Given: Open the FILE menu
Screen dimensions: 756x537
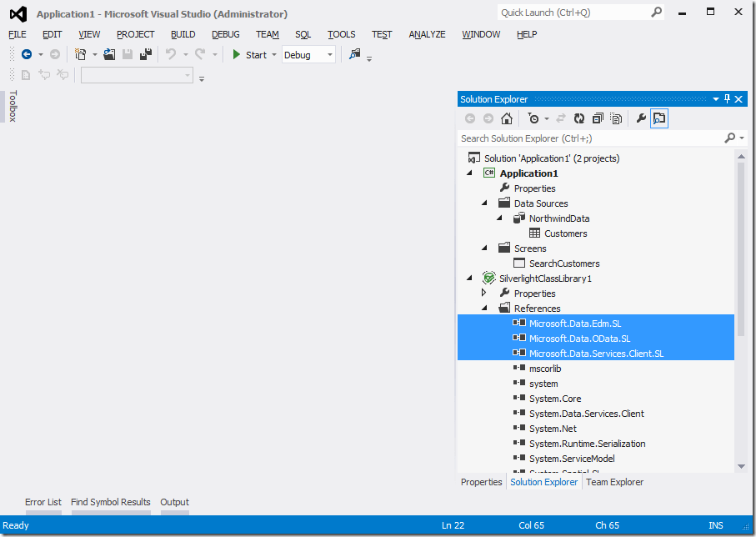Looking at the screenshot, I should coord(18,34).
